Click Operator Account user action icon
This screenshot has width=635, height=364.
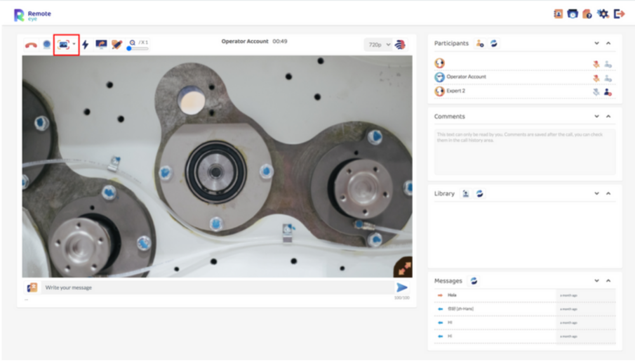coord(608,78)
